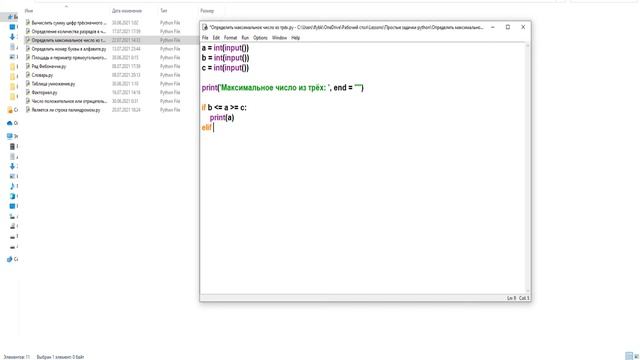Open the File menu in IDLE
Screen dimensions: 640x360
click(205, 38)
